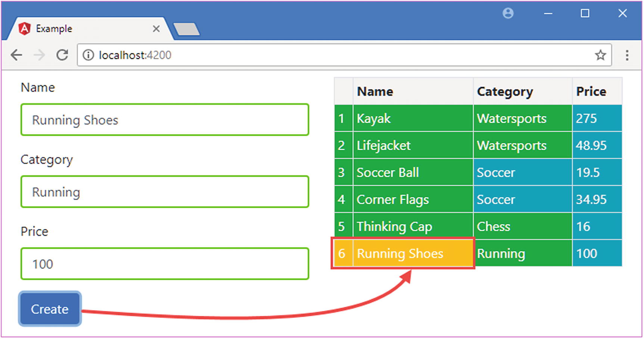Click row number 4 cell
Screen dimensions: 644x339
[343, 199]
